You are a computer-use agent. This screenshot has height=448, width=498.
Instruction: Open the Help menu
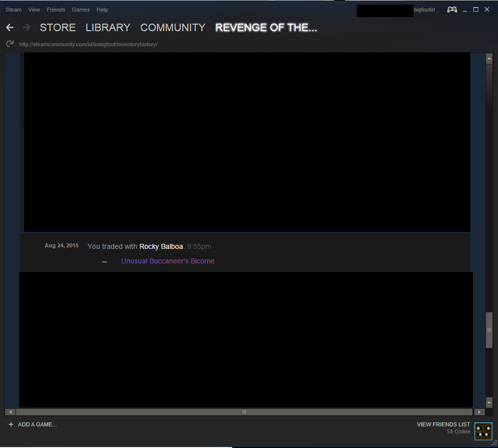click(102, 10)
